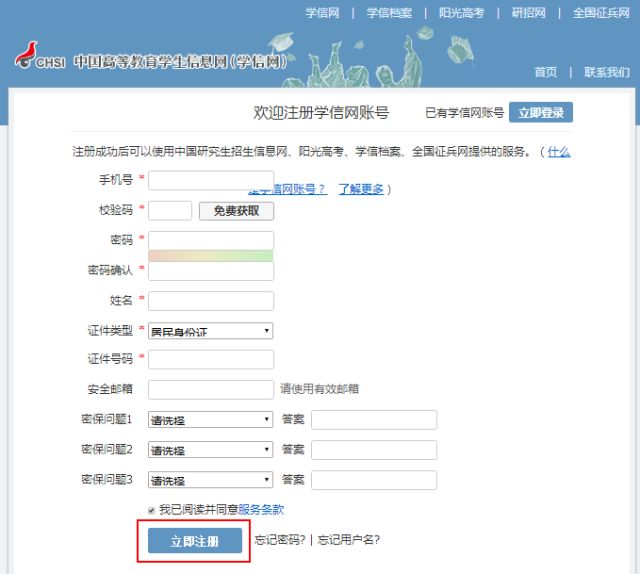The height and width of the screenshot is (574, 640).
Task: Expand the 密保问题2 dropdown
Action: (211, 450)
